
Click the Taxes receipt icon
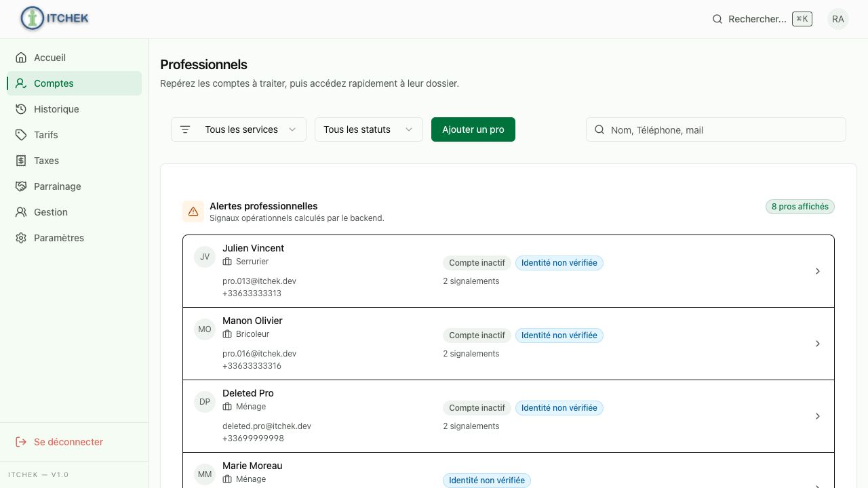coord(21,161)
